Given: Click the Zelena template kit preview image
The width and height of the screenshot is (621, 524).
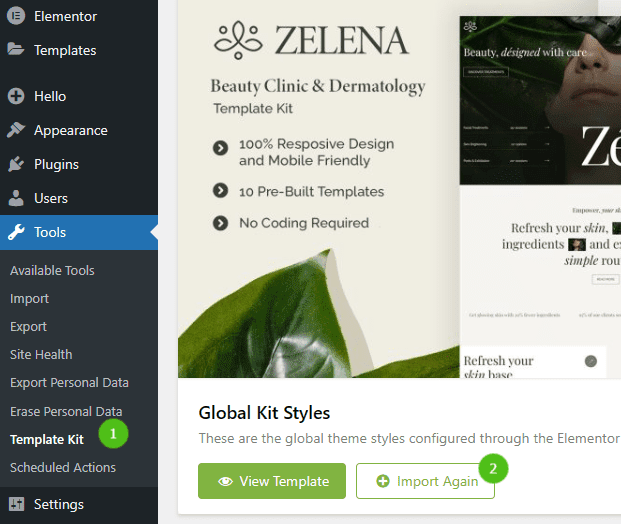Looking at the screenshot, I should click(400, 195).
